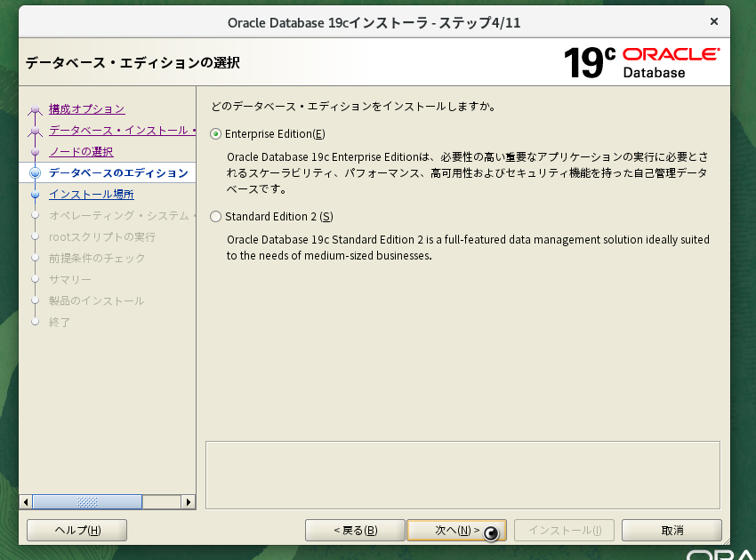Close the Oracle installer window
This screenshot has height=560, width=756.
coord(714,21)
